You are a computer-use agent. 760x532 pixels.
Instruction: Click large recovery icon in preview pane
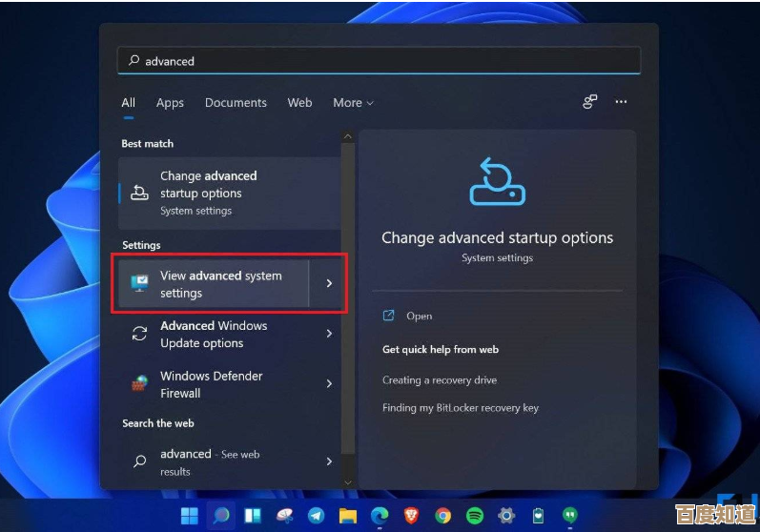498,181
